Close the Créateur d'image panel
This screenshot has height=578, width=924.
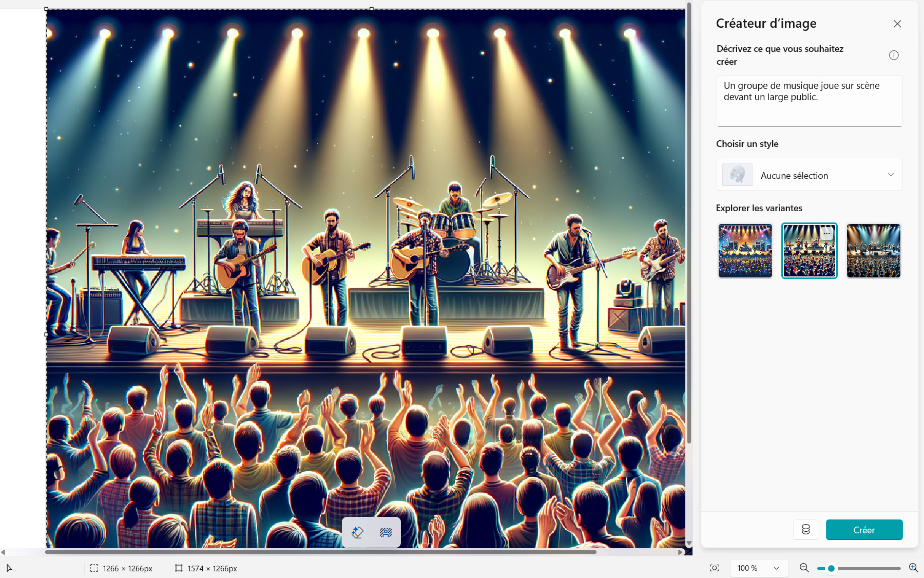pyautogui.click(x=897, y=24)
